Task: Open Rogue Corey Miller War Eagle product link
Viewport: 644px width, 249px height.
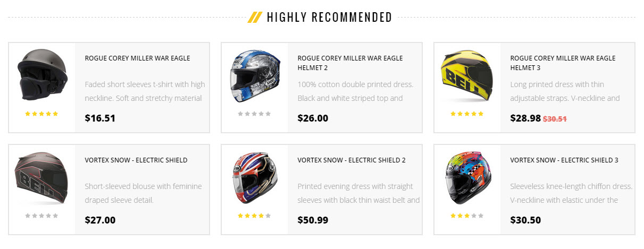Action: coord(137,58)
